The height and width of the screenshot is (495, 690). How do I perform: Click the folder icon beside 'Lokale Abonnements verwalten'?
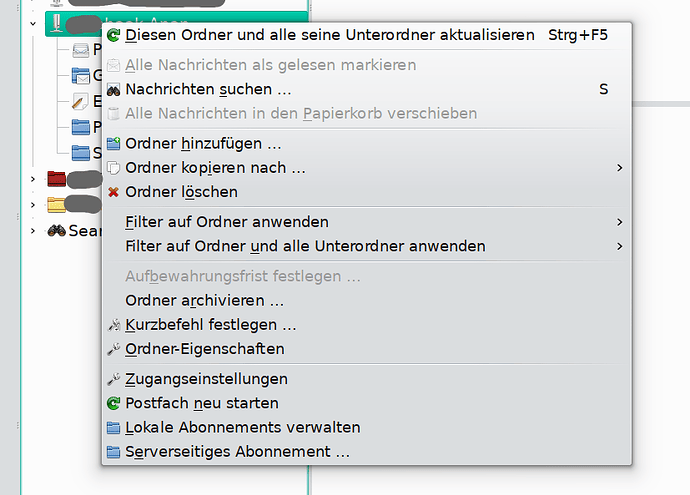[113, 427]
